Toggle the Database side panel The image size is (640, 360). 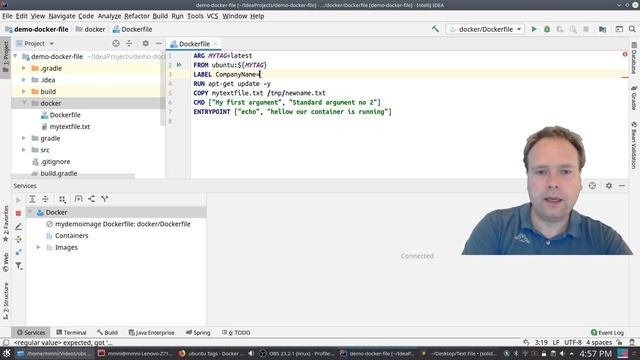[x=634, y=58]
